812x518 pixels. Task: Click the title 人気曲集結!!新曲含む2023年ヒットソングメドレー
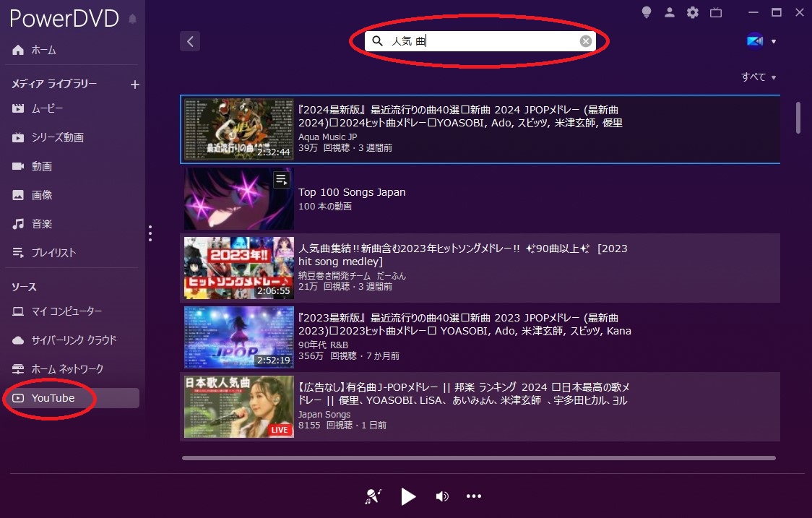[x=462, y=255]
